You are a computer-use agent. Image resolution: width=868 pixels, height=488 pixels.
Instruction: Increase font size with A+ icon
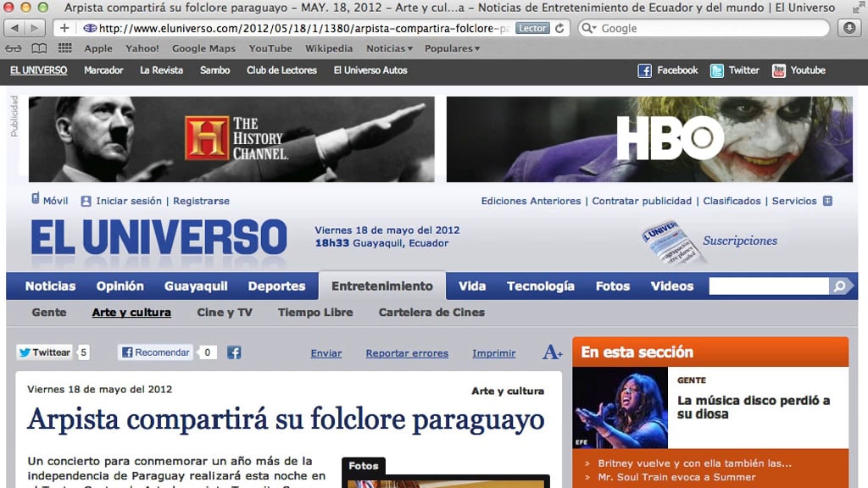pyautogui.click(x=552, y=352)
